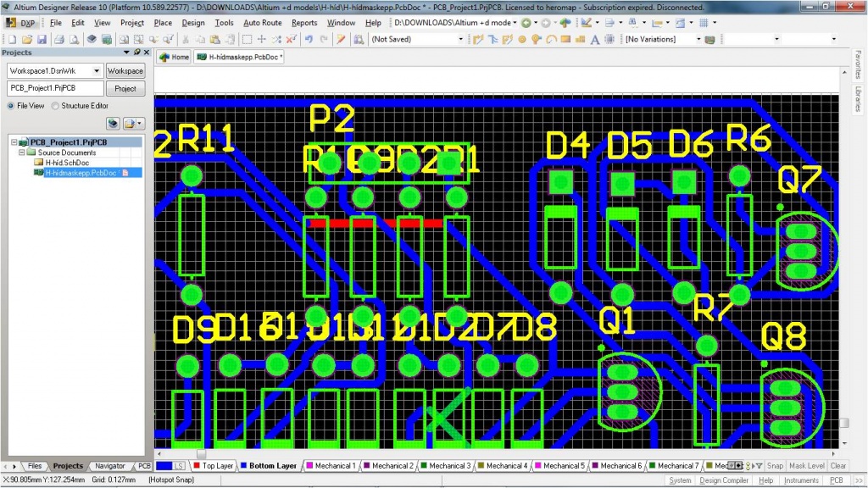
Task: Click the PCB_Project1.PrjPCB project field
Action: pos(55,88)
